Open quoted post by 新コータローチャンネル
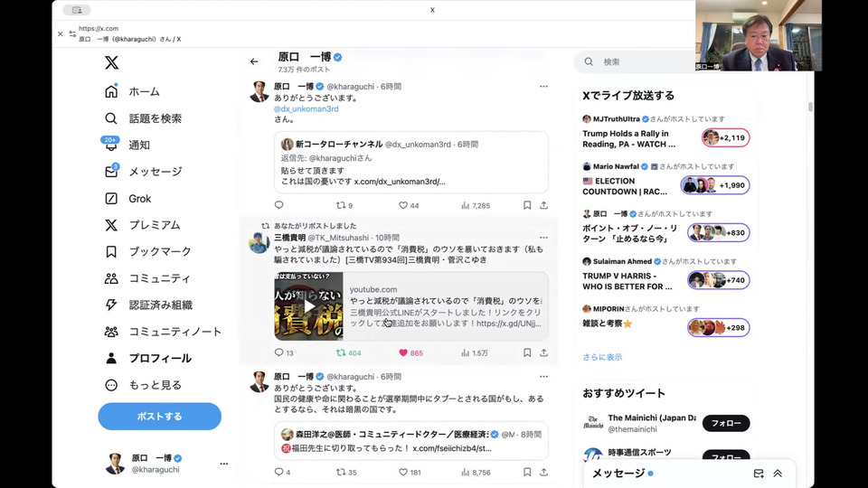The height and width of the screenshot is (488, 868). [411, 162]
